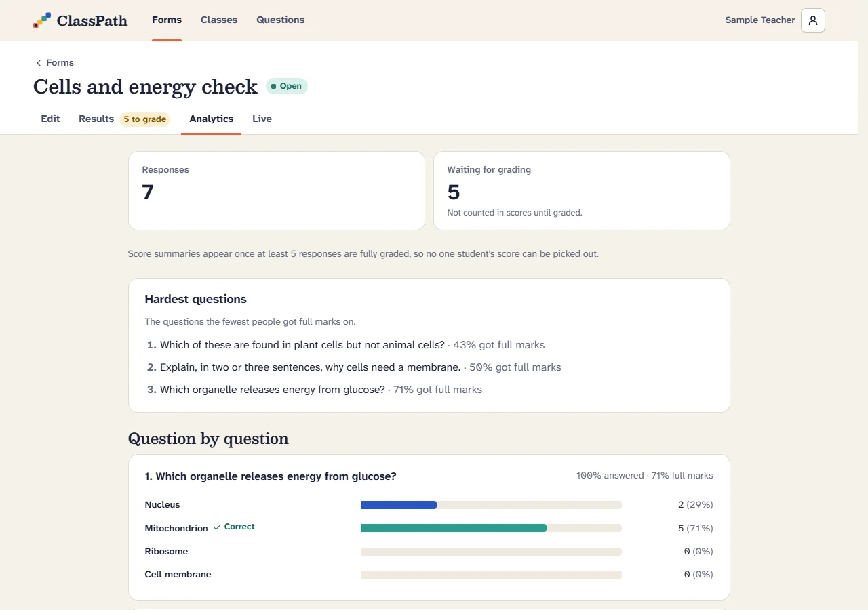Click the '0 (0%)' count for Ribosome
This screenshot has height=610, width=868.
tap(698, 552)
